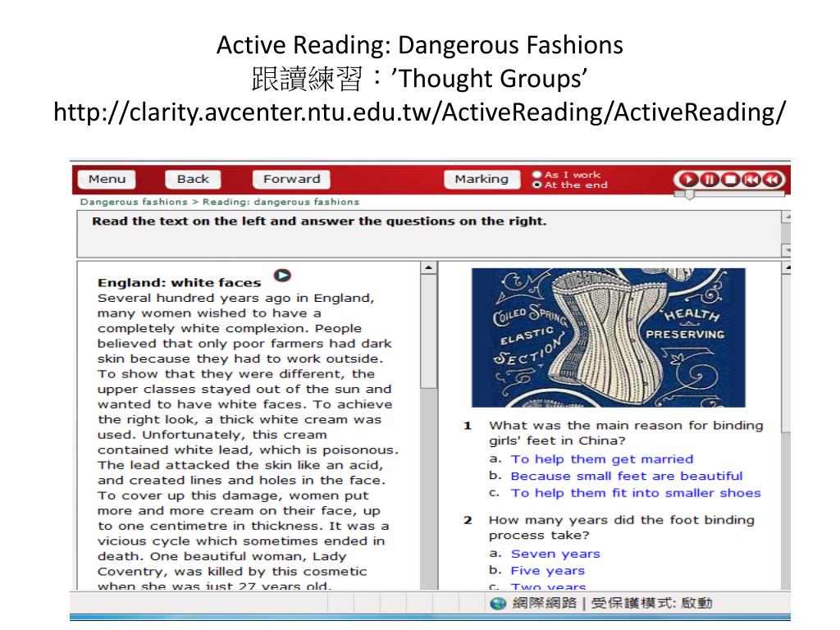Pause the audio playback
The image size is (840, 630).
(x=710, y=180)
